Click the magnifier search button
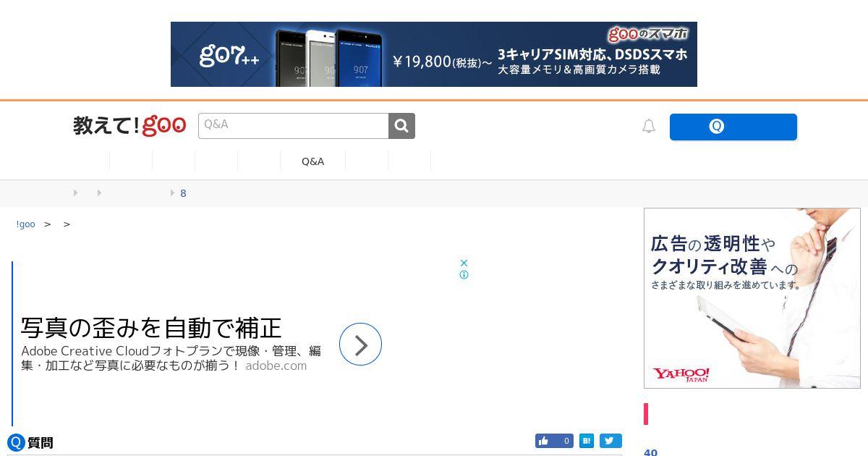Image resolution: width=868 pixels, height=456 pixels. point(401,126)
